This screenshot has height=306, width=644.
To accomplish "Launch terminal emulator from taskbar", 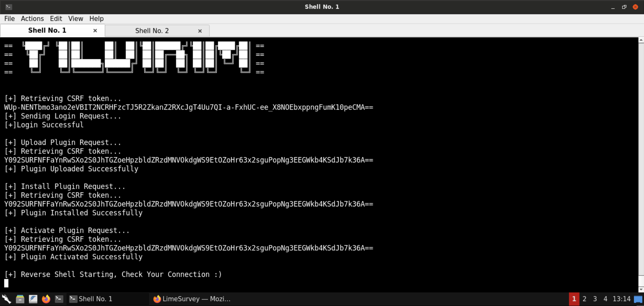I will point(59,299).
